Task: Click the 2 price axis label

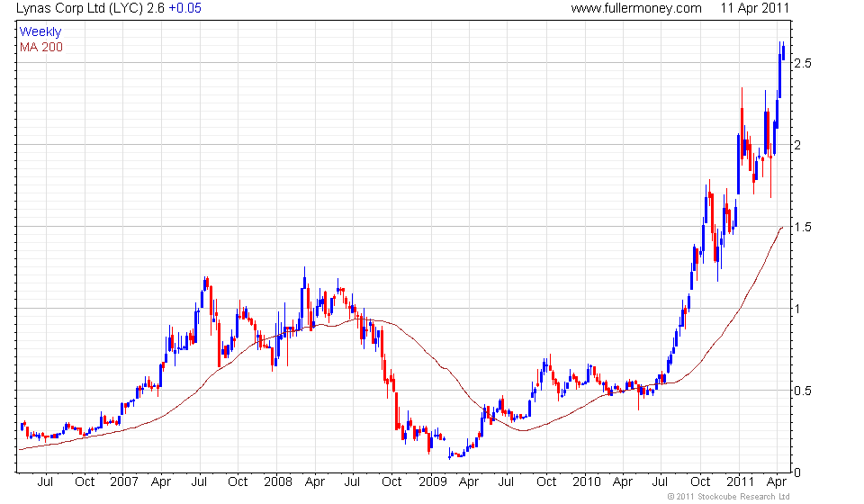Action: coord(797,145)
